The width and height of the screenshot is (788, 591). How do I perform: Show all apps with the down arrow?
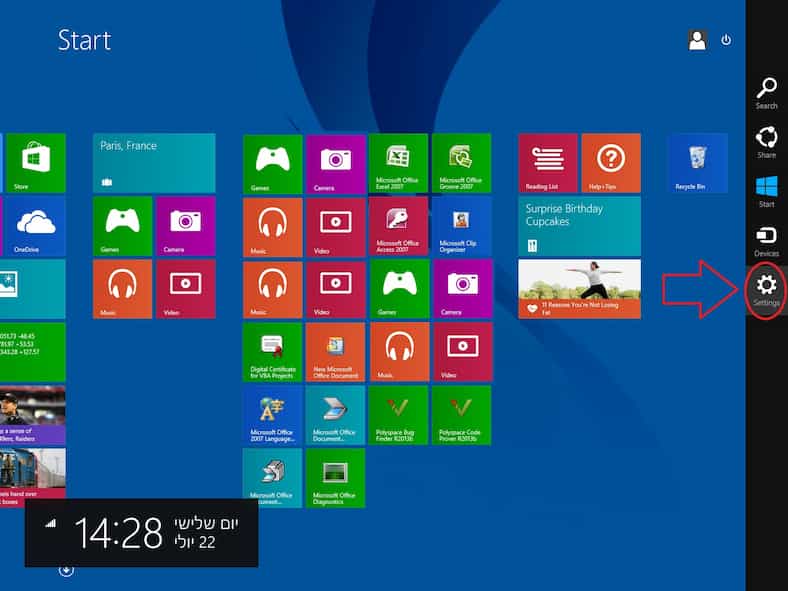(66, 570)
